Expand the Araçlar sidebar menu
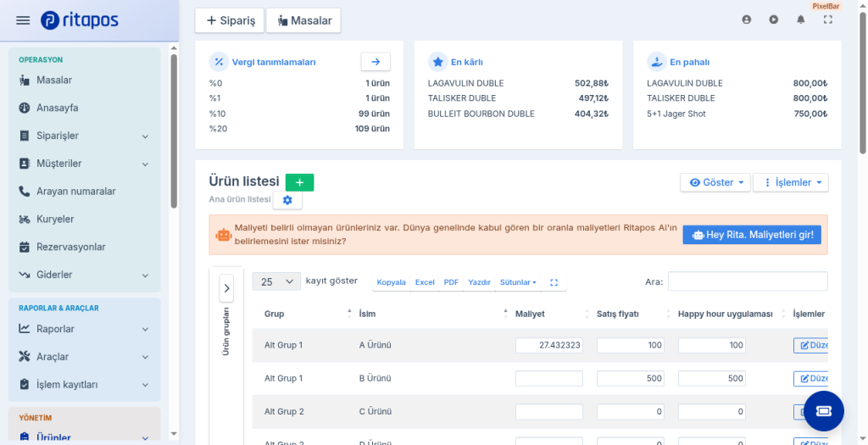Viewport: 868px width, 445px height. click(84, 357)
